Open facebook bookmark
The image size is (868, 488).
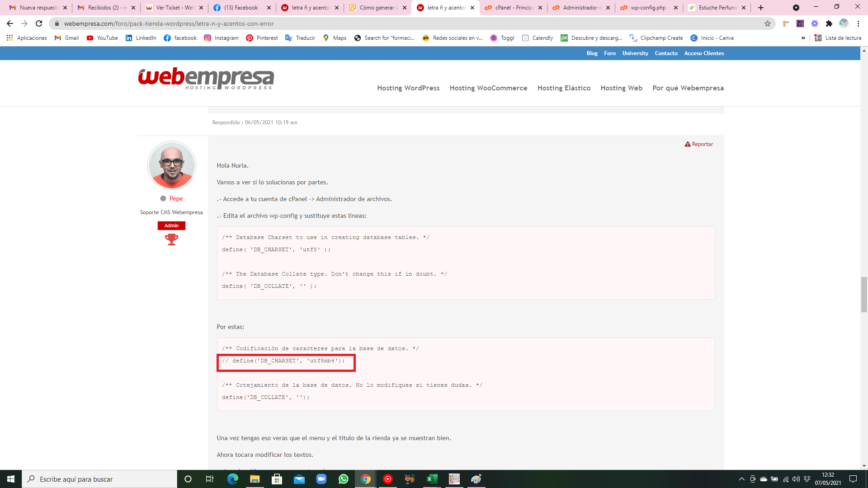(180, 38)
